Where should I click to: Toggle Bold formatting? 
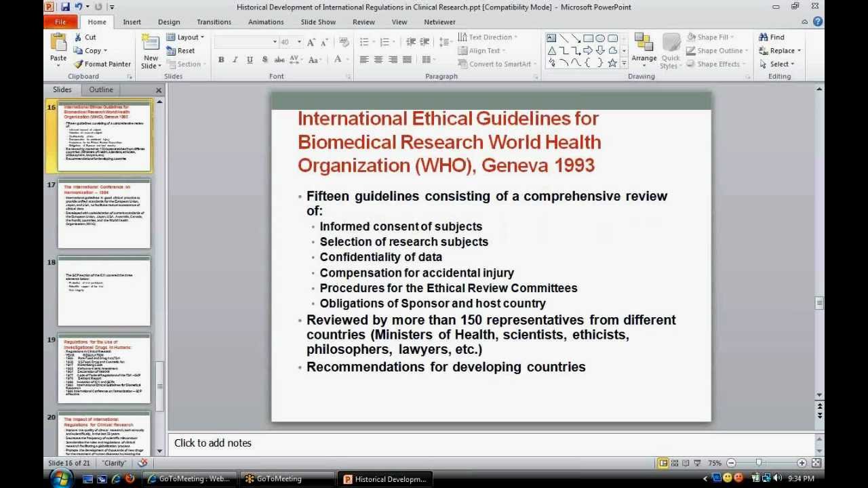pyautogui.click(x=221, y=60)
